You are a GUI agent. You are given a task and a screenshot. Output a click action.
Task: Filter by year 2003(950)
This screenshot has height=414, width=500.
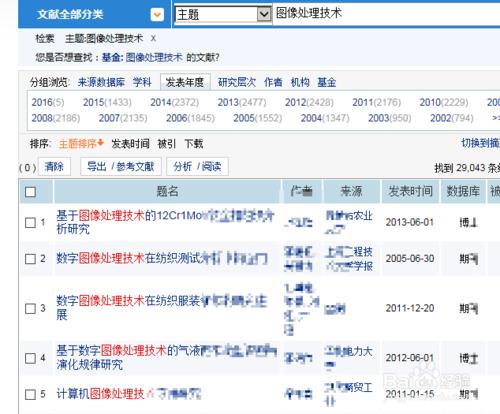tap(390, 118)
